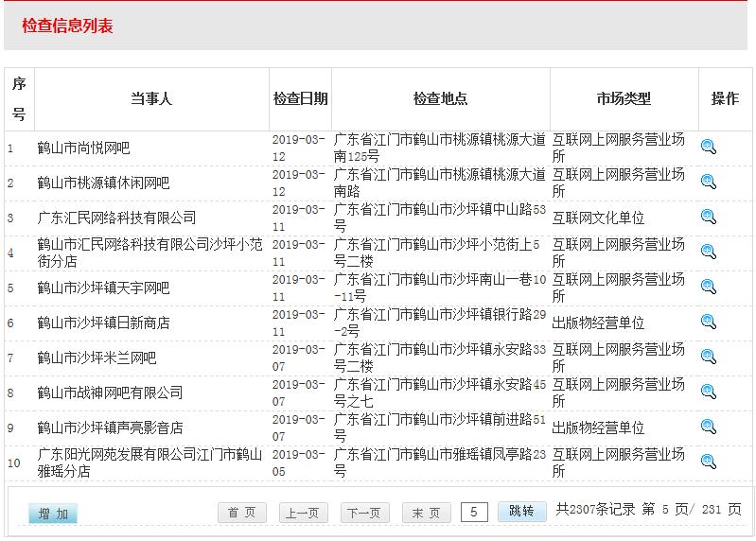
Task: Open magnifier icon for 鹤山市沙坪镇天宇网吧
Action: click(708, 287)
